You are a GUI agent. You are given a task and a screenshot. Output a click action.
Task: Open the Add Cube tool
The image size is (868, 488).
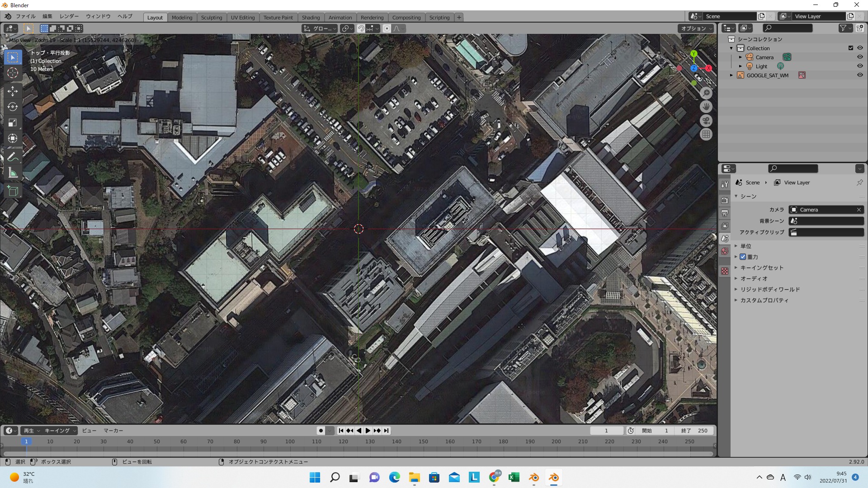(13, 191)
